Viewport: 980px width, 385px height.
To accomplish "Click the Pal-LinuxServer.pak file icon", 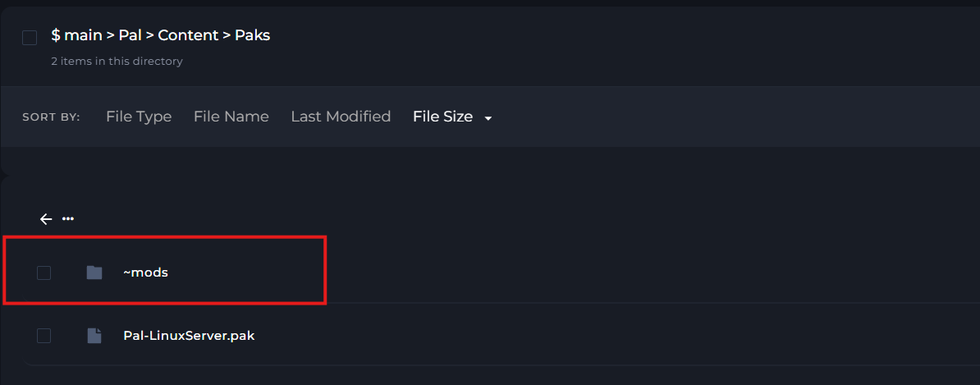I will coord(94,335).
